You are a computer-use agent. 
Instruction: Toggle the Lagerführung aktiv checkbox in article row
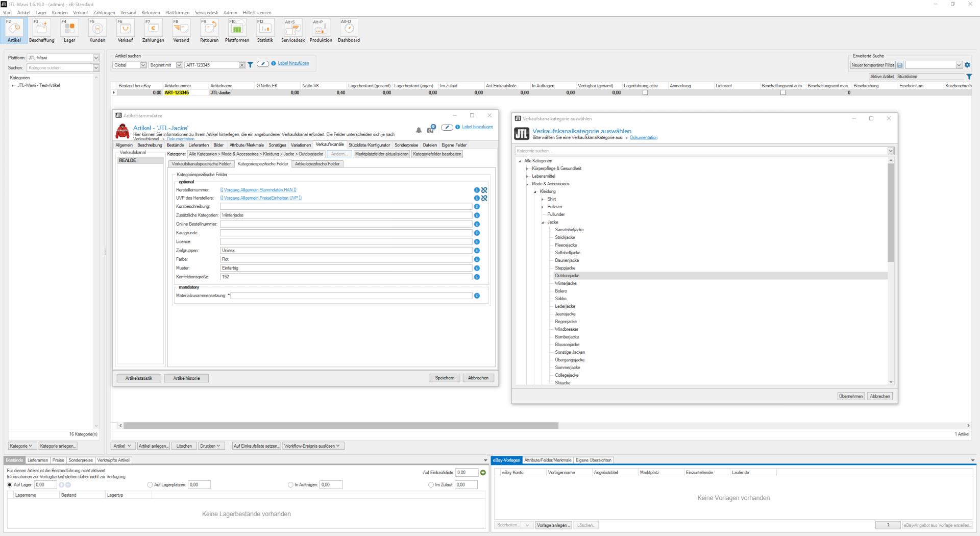(x=645, y=93)
